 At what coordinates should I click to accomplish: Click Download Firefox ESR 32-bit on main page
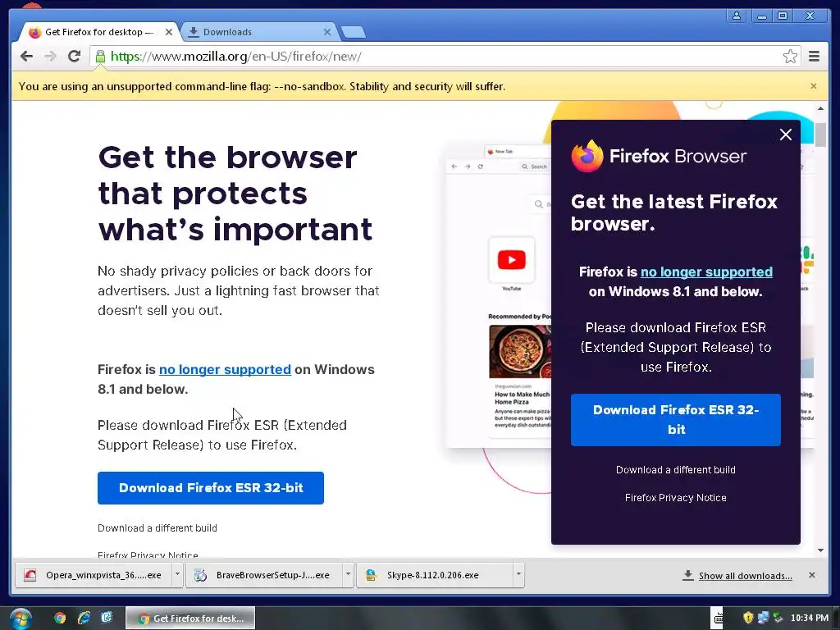tap(211, 488)
